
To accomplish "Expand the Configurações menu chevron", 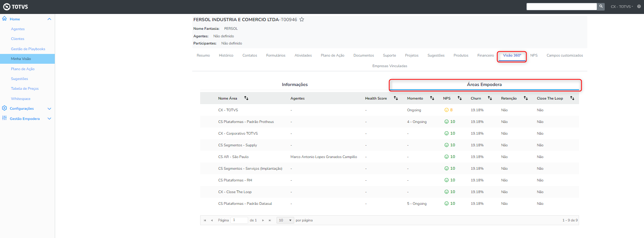I will (49, 109).
